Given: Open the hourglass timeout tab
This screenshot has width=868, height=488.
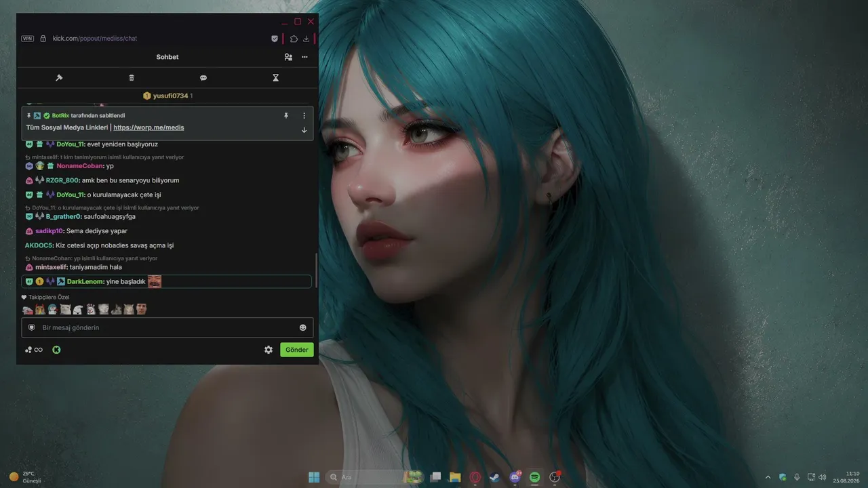Looking at the screenshot, I should click(275, 78).
